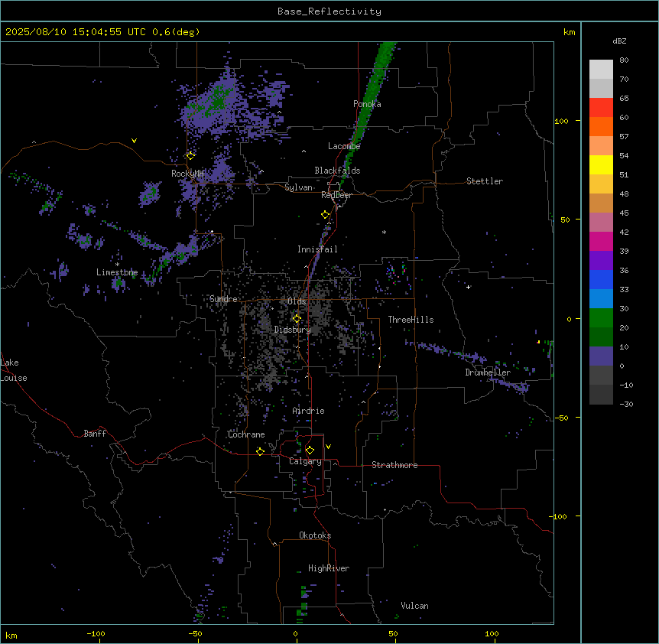Select the Stettler label
The image size is (659, 644).
tap(485, 181)
